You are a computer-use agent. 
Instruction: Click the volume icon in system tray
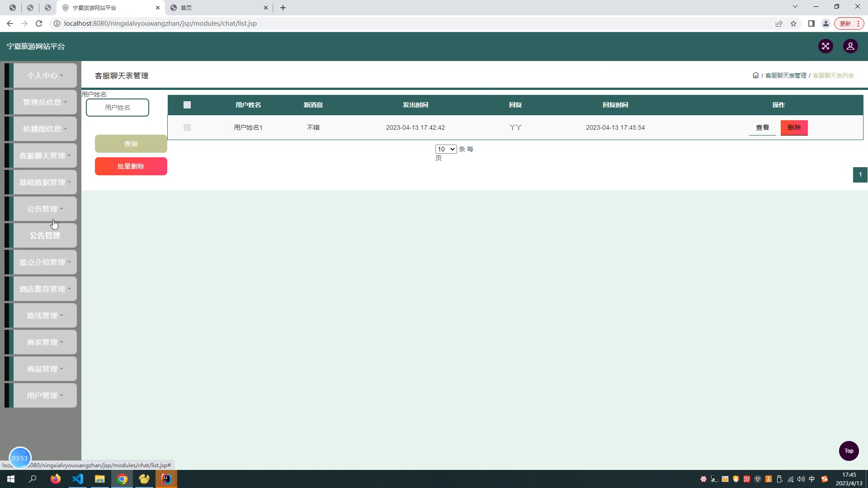click(x=801, y=479)
